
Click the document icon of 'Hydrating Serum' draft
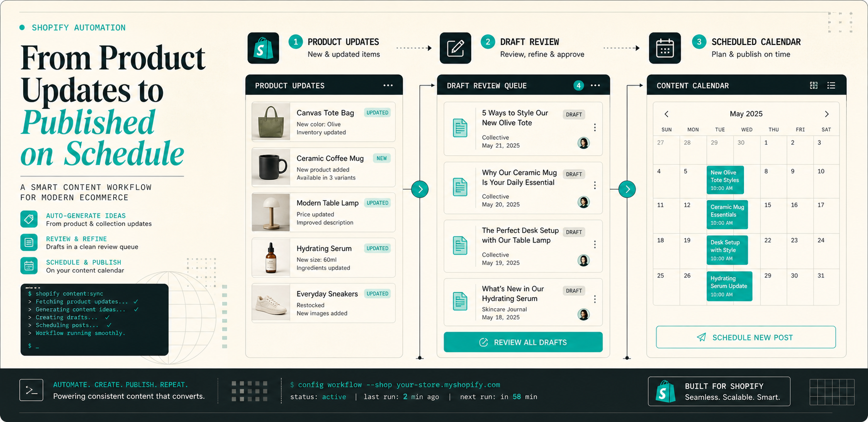pos(460,301)
